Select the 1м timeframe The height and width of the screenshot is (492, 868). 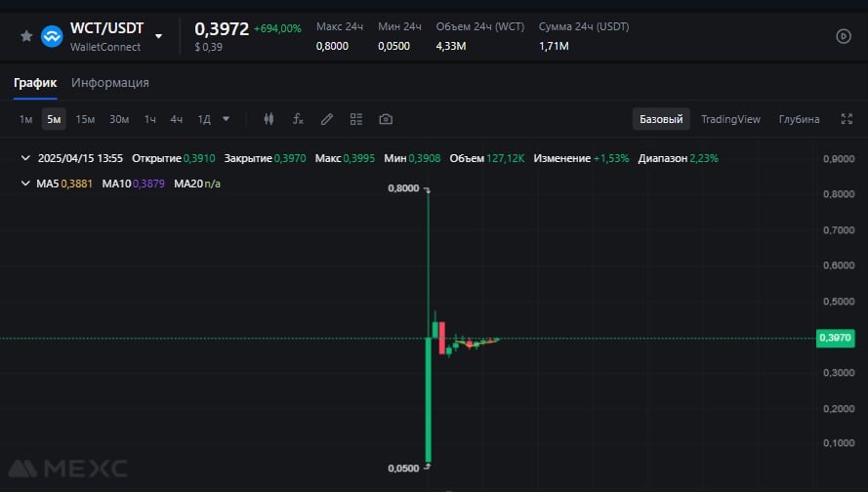point(25,119)
